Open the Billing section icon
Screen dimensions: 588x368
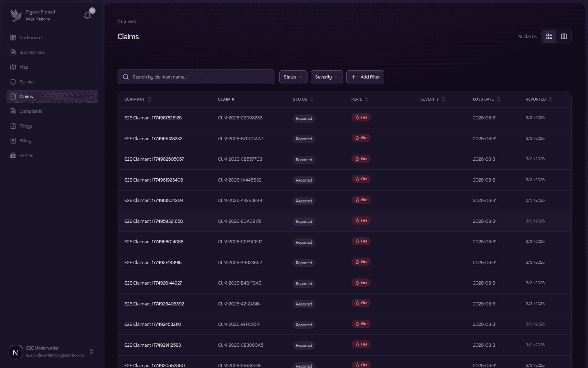pos(13,141)
